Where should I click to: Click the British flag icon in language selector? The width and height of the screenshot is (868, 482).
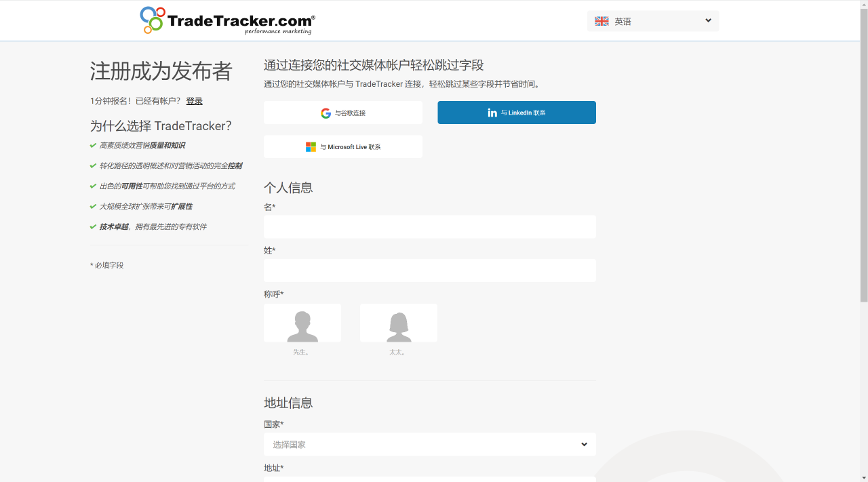point(601,20)
